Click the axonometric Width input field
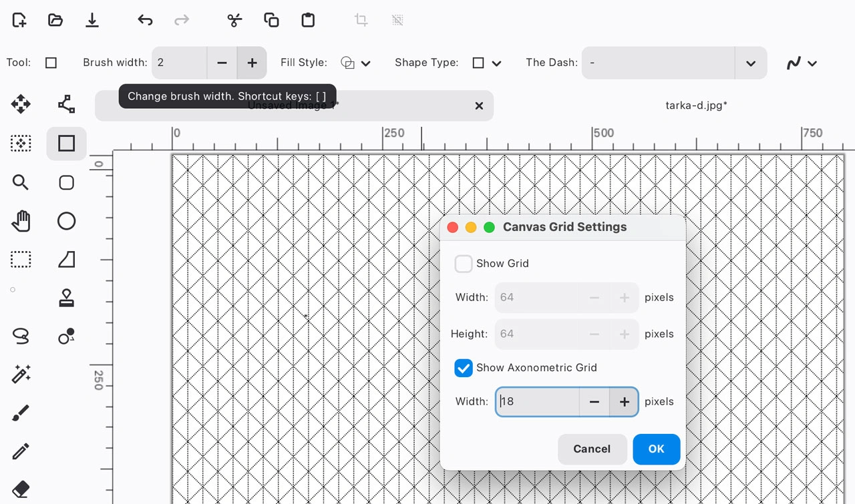The width and height of the screenshot is (855, 504). click(x=537, y=402)
